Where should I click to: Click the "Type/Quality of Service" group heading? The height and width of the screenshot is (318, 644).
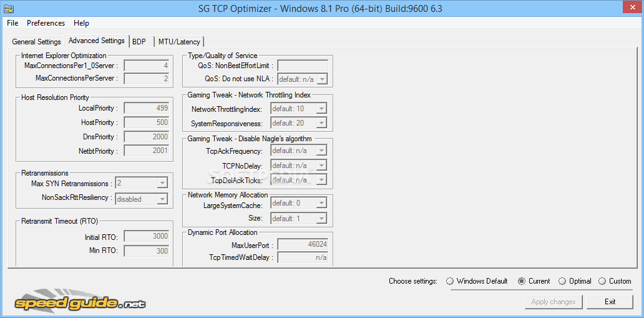point(222,56)
